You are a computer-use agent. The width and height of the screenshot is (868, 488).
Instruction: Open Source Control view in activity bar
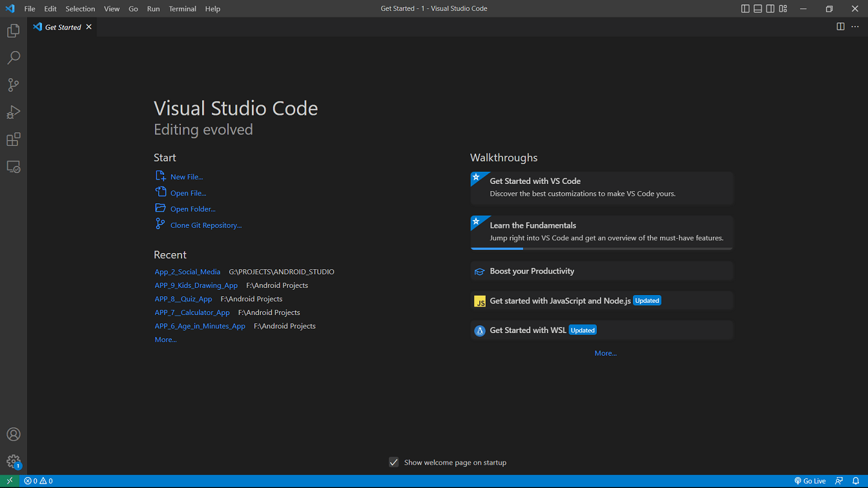point(14,85)
